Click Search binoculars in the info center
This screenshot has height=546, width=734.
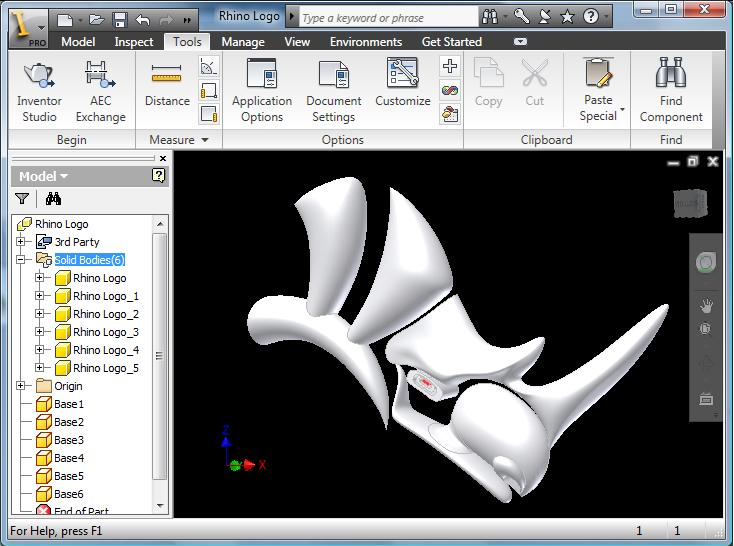pos(490,17)
